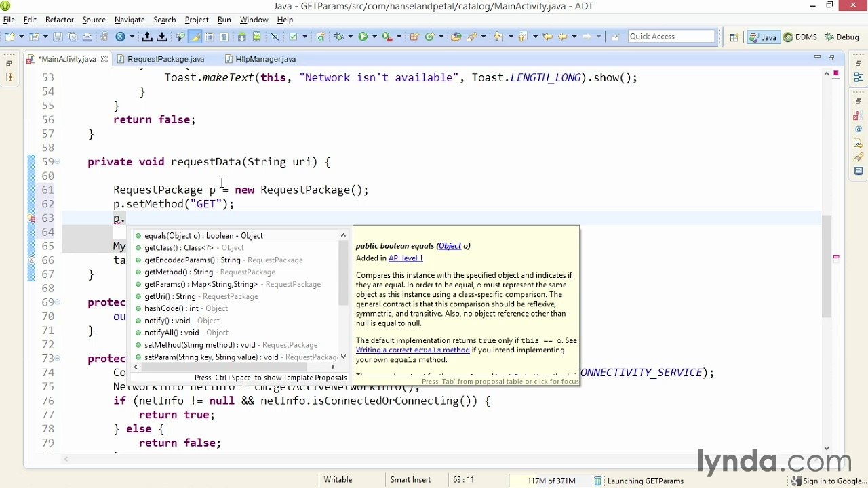Switch to the Debug perspective
Screen dimensions: 868x488
(840, 37)
